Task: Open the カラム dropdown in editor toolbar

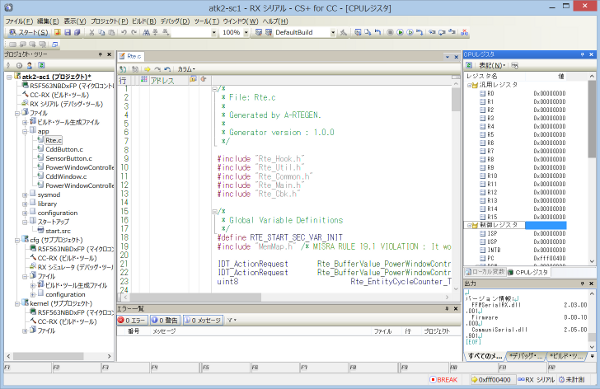Action: click(x=186, y=69)
